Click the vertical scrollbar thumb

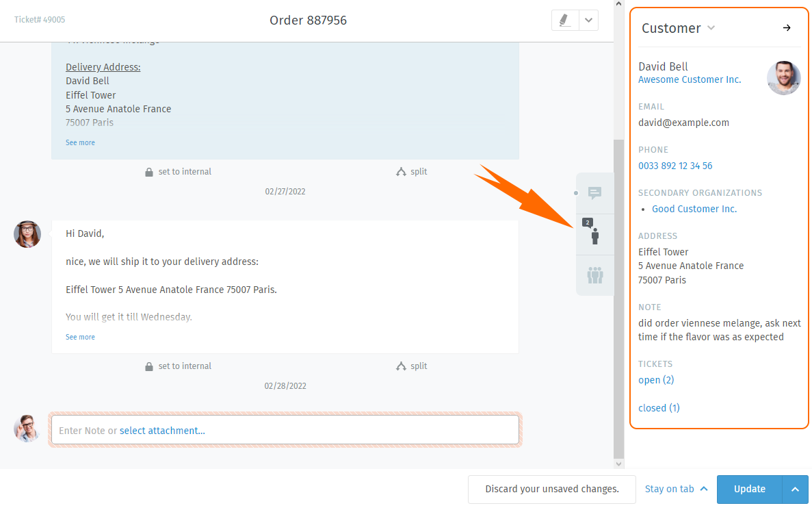click(618, 299)
